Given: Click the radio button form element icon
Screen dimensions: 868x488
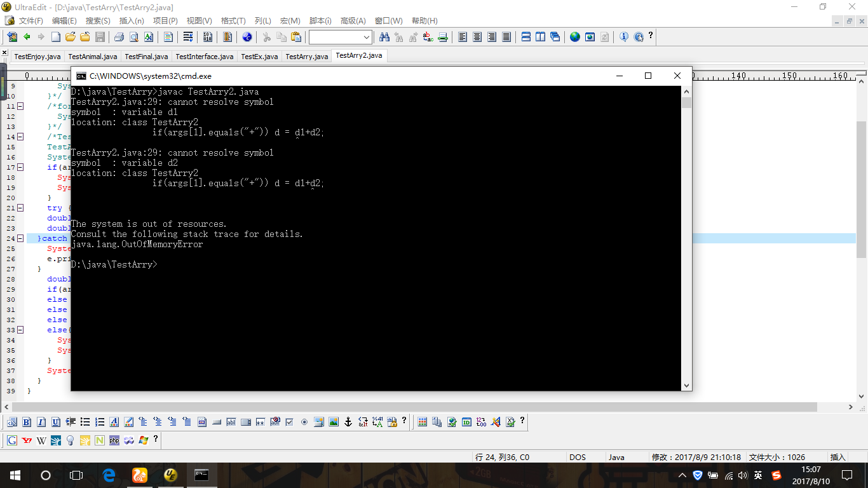Looking at the screenshot, I should [304, 421].
